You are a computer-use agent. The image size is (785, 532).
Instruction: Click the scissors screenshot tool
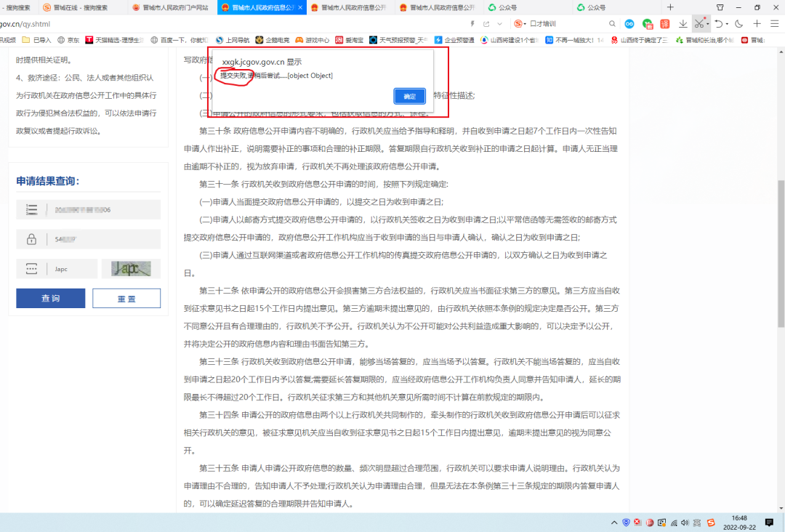(699, 23)
